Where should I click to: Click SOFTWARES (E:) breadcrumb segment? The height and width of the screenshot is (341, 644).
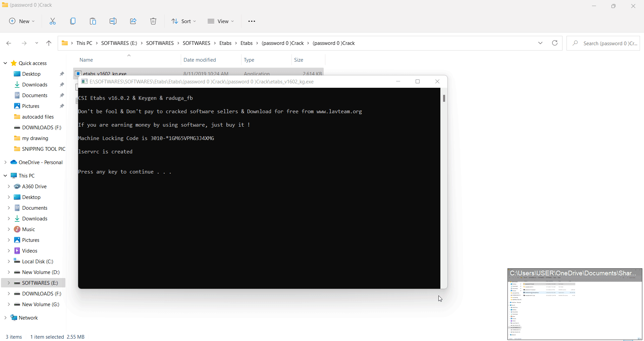click(119, 43)
